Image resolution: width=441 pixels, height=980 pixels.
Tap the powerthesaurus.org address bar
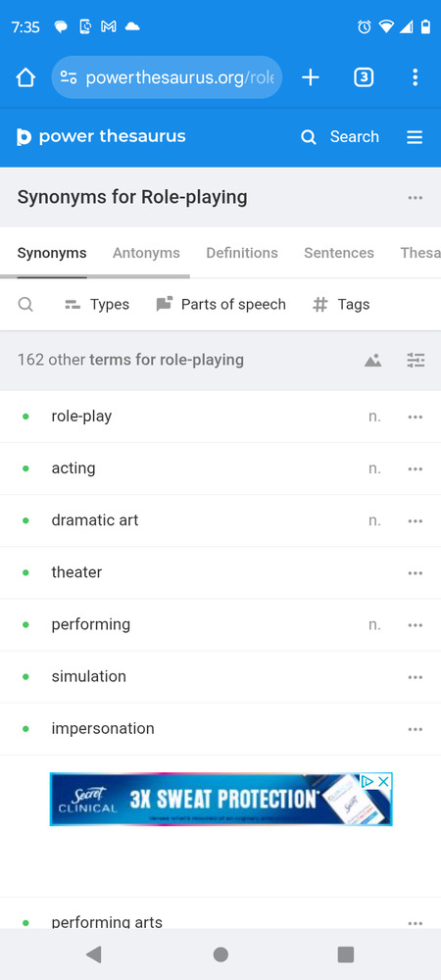(167, 77)
